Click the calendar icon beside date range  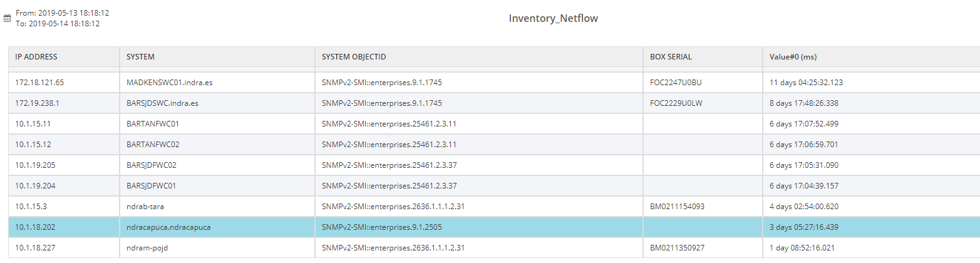(x=8, y=19)
